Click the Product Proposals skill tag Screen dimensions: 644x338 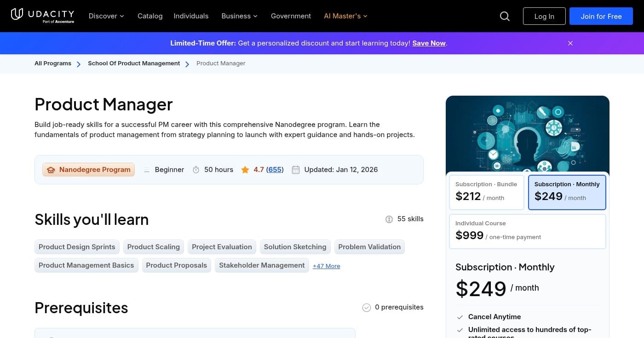click(177, 265)
